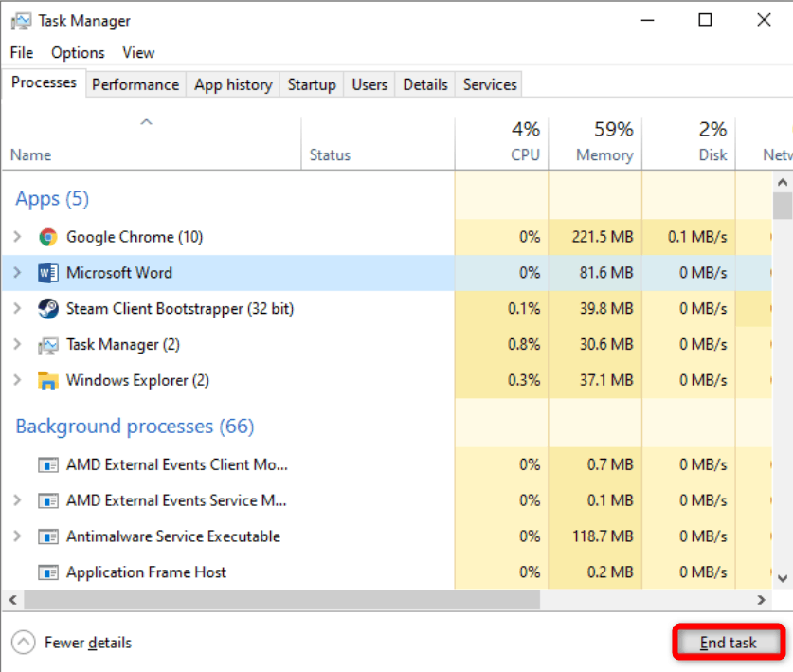Select the Processes tab
The height and width of the screenshot is (672, 793).
point(44,82)
